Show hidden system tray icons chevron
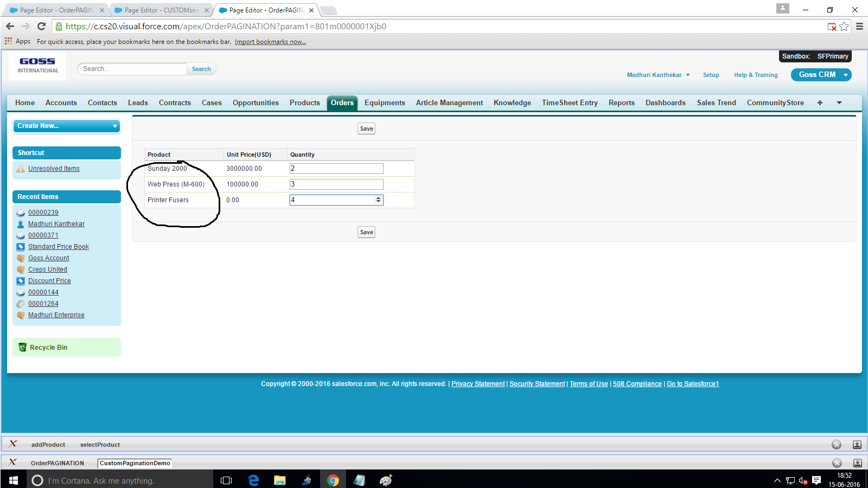 point(777,480)
